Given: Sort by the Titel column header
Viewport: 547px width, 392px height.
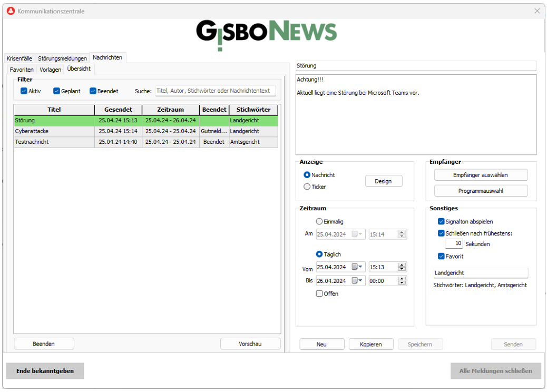Looking at the screenshot, I should tap(54, 110).
